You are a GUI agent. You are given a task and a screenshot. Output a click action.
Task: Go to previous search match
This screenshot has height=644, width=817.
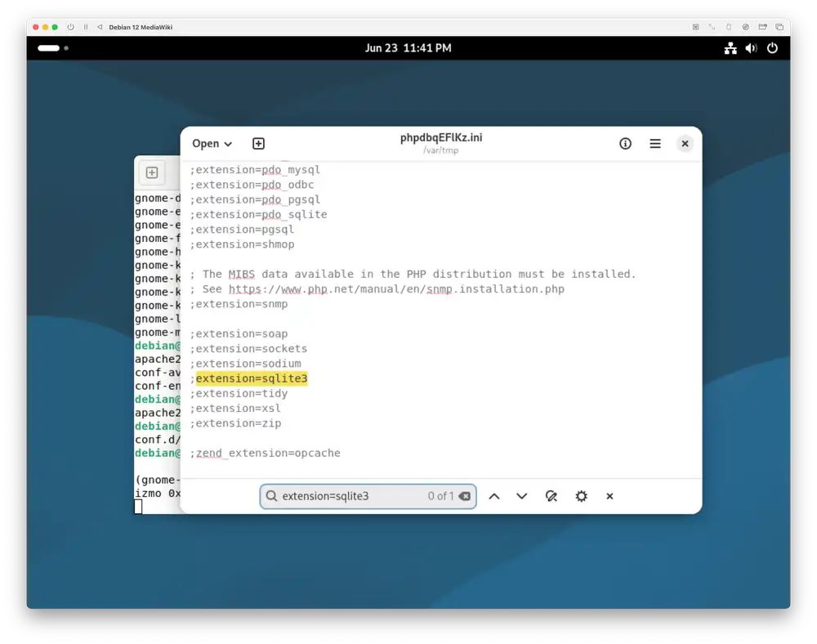click(x=494, y=496)
